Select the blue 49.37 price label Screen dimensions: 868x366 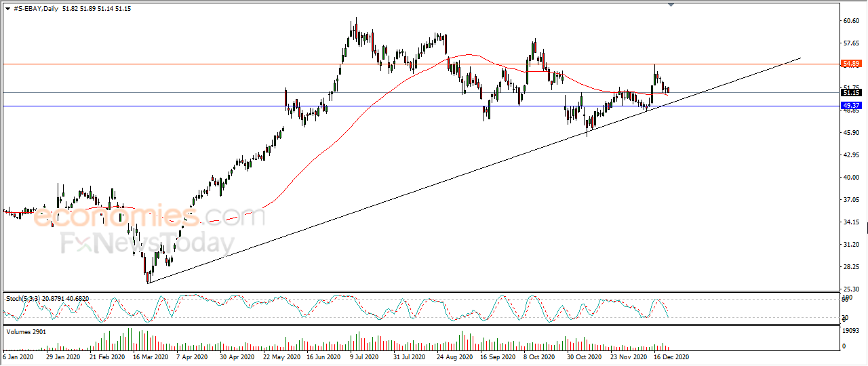tap(851, 106)
